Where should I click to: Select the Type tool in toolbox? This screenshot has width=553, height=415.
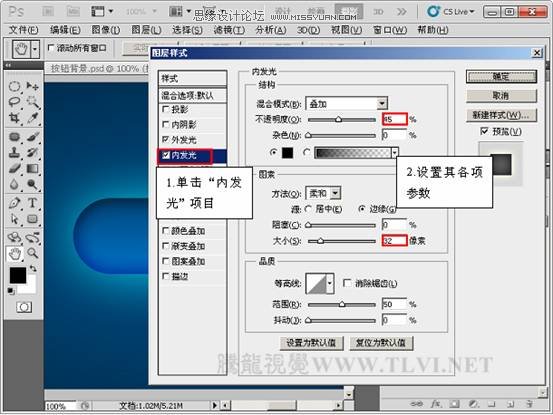click(x=32, y=203)
